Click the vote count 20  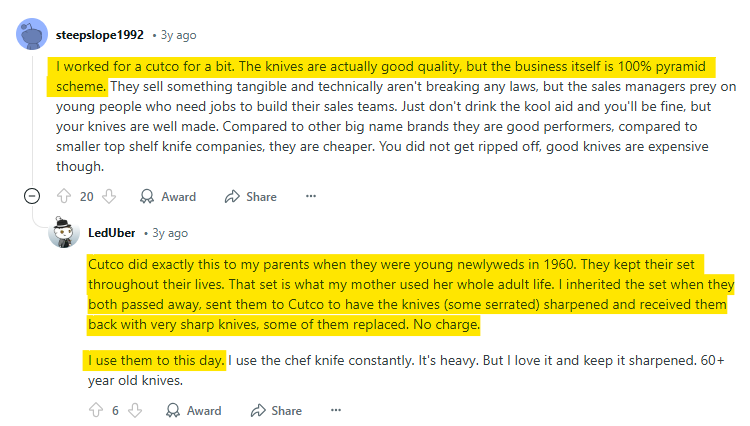click(x=86, y=196)
